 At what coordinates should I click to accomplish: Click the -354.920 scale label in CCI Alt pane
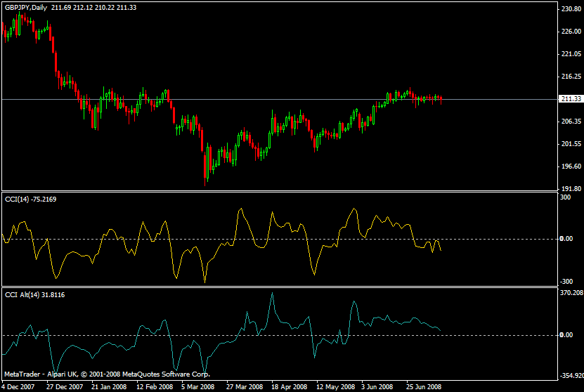point(570,376)
